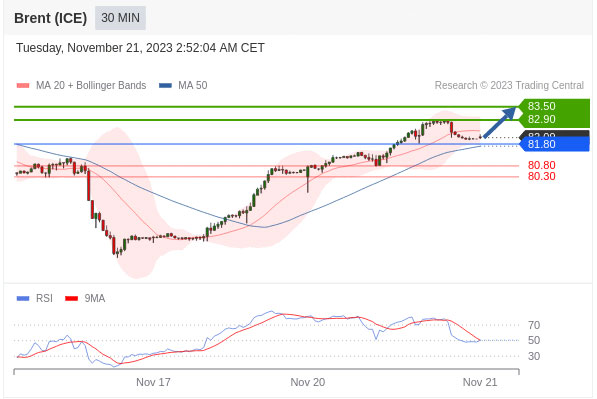Open the Research © 2023 Trading Central credit

click(x=509, y=85)
